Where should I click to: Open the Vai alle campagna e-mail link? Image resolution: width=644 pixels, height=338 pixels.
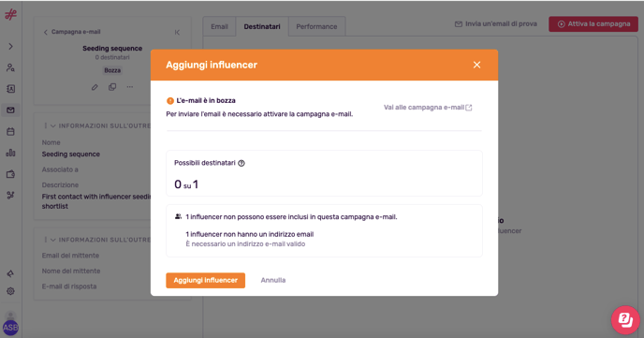(428, 108)
